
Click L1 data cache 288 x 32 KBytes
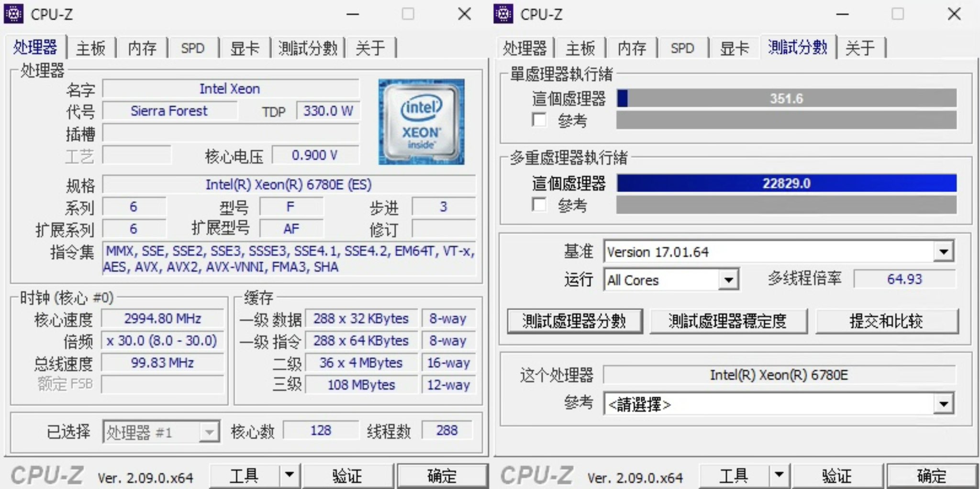point(361,319)
